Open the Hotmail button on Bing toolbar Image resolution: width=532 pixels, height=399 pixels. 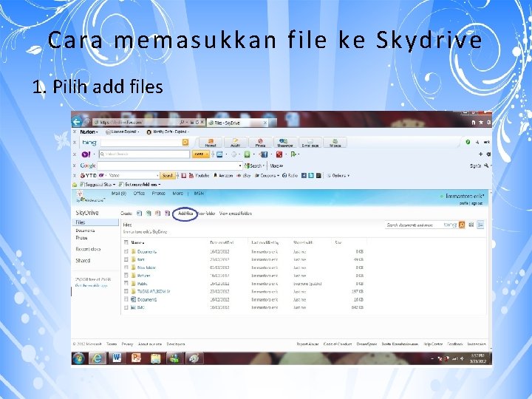tap(211, 143)
